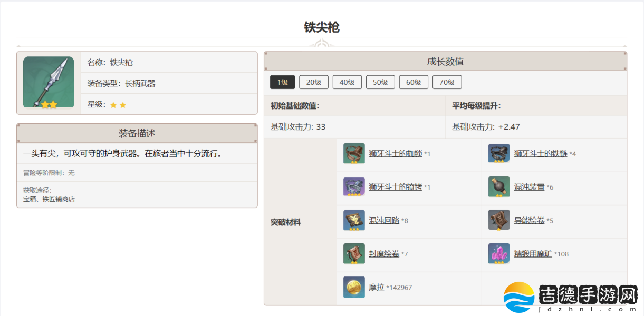This screenshot has width=644, height=316.
Task: Follow the 精锻用魔矿 text link
Action: coord(533,254)
